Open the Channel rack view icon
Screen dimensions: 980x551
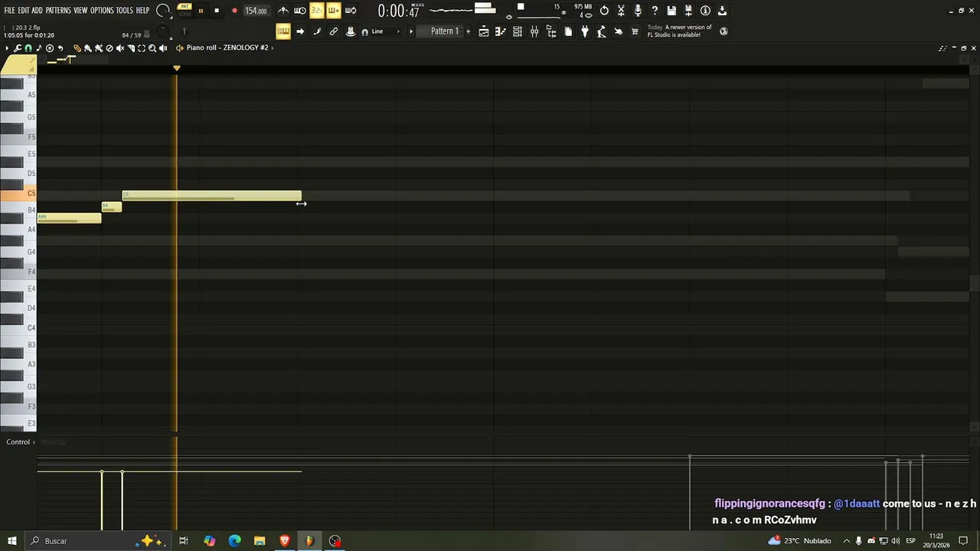[518, 31]
